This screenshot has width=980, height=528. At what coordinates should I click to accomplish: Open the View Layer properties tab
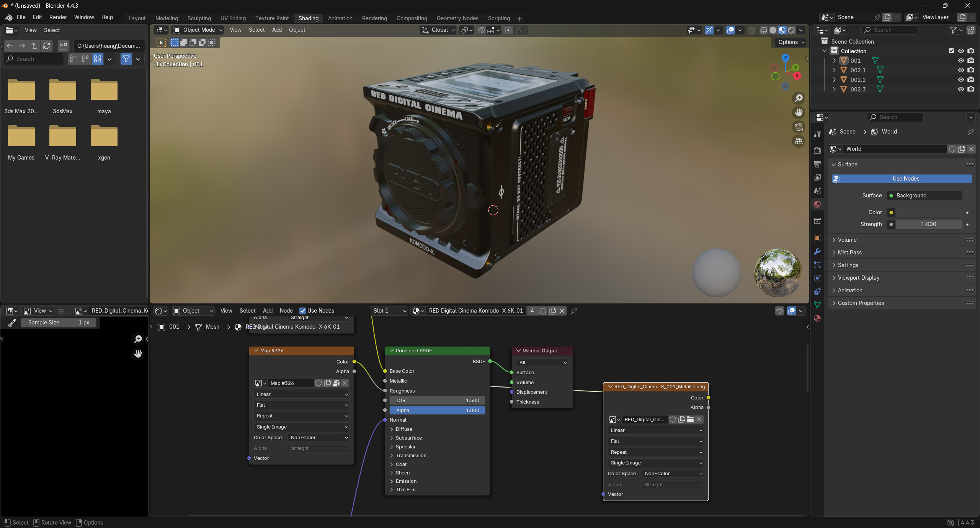pos(817,177)
